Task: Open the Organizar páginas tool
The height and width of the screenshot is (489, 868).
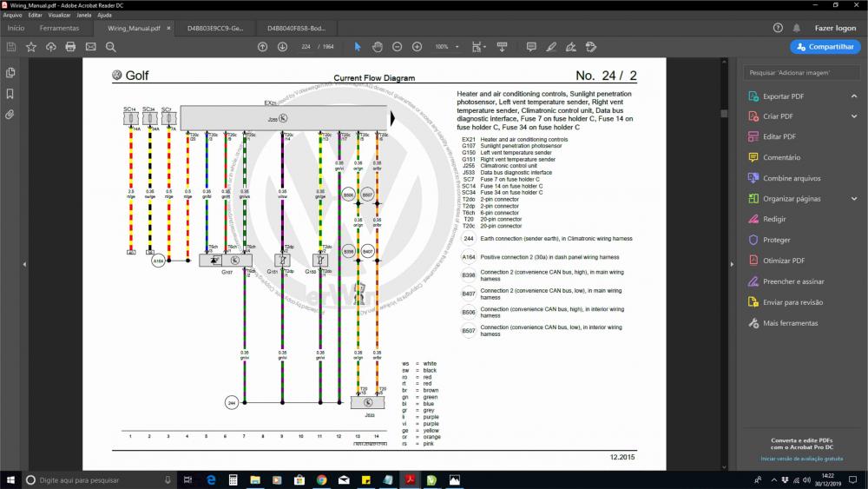Action: (791, 199)
